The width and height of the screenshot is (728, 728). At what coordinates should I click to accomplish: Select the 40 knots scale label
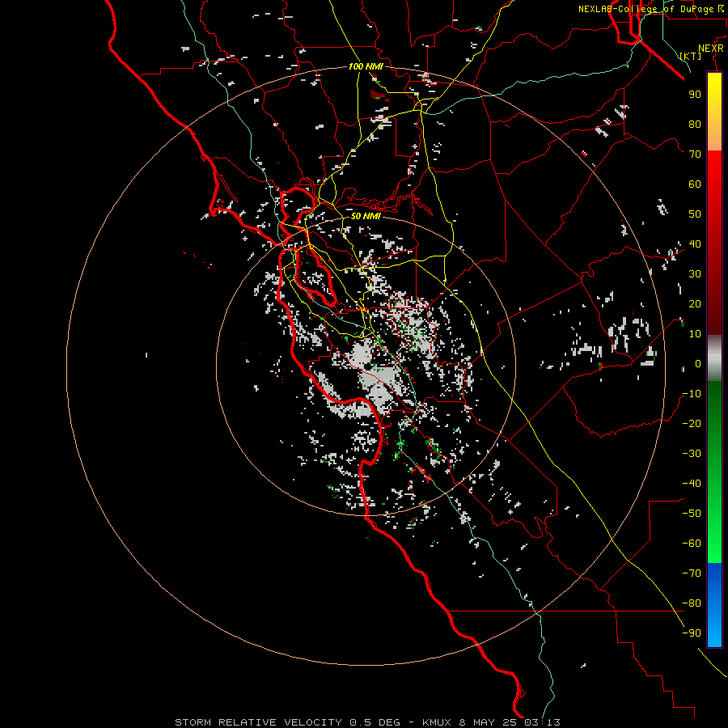(x=695, y=243)
